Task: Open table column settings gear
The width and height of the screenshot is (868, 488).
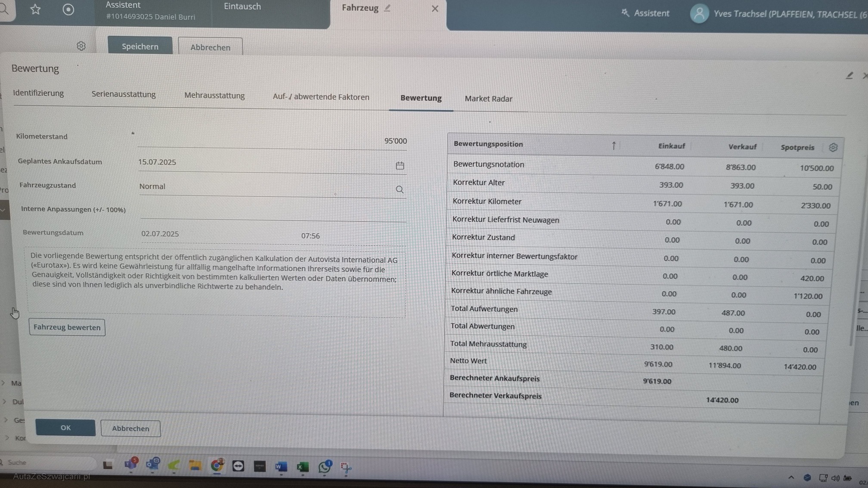Action: click(x=833, y=148)
